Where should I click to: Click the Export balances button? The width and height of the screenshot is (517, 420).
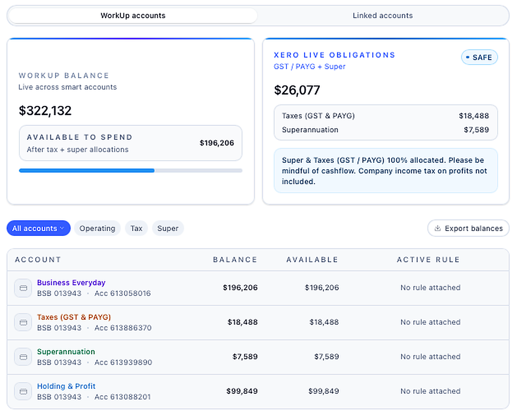click(x=468, y=228)
